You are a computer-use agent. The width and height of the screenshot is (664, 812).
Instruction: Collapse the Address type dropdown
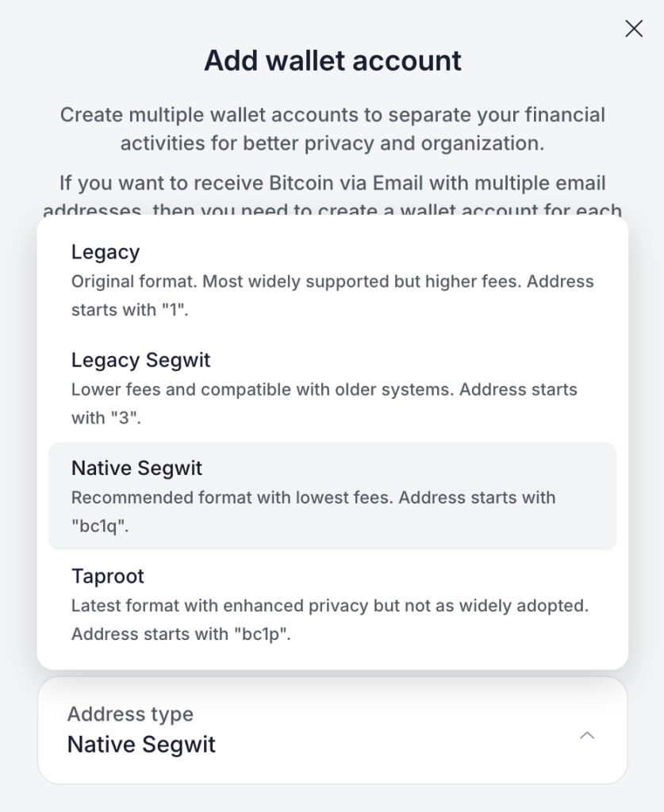pyautogui.click(x=587, y=736)
